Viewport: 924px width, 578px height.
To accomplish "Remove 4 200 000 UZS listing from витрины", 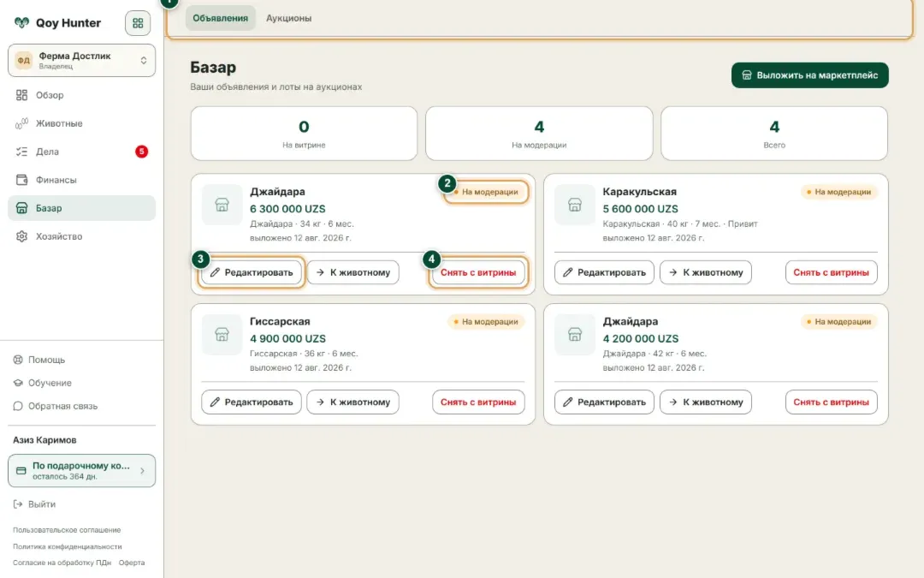I will (x=832, y=402).
